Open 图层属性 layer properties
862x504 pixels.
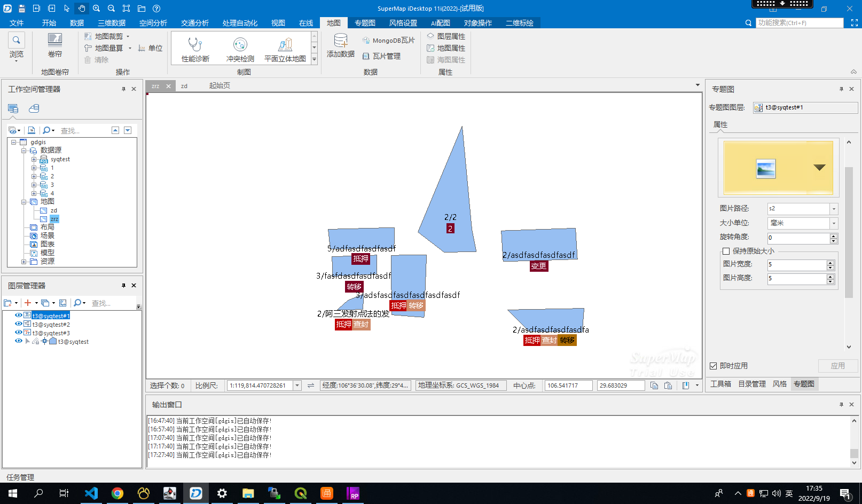[446, 36]
